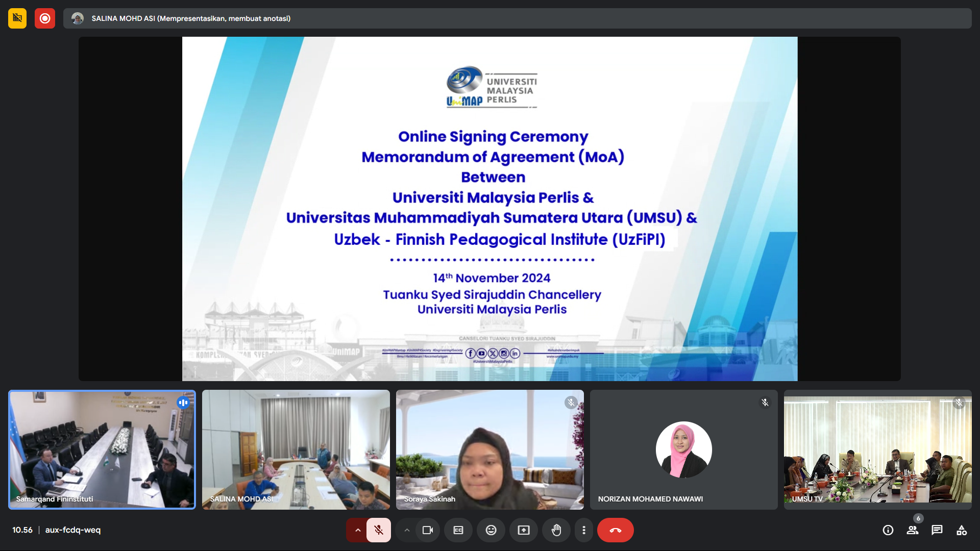Image resolution: width=980 pixels, height=551 pixels.
Task: Select SALINA MOHD ASI video tile
Action: (296, 450)
